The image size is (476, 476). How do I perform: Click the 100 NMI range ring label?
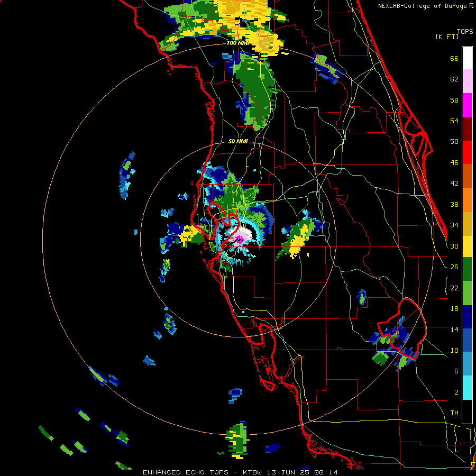click(237, 43)
